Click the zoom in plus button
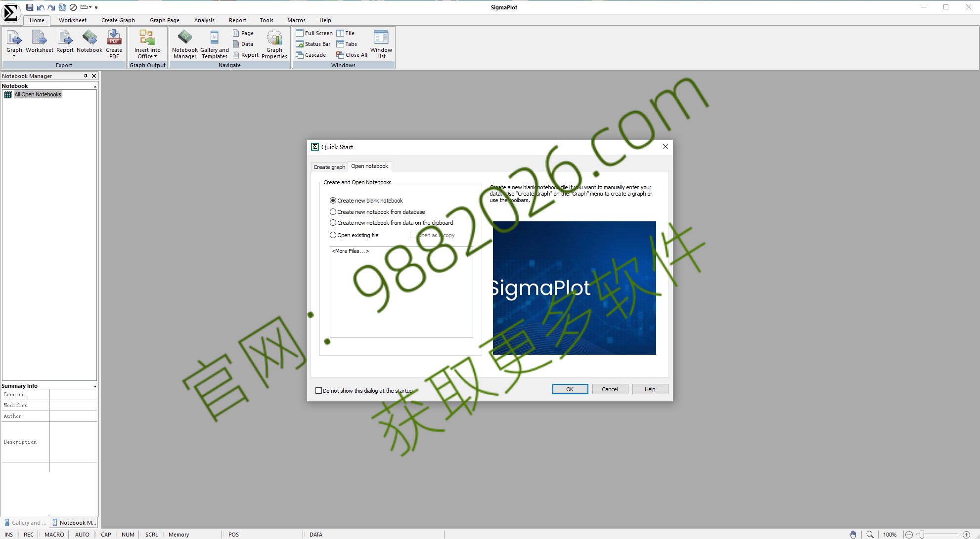Screen dimensions: 980x539 pos(967,535)
